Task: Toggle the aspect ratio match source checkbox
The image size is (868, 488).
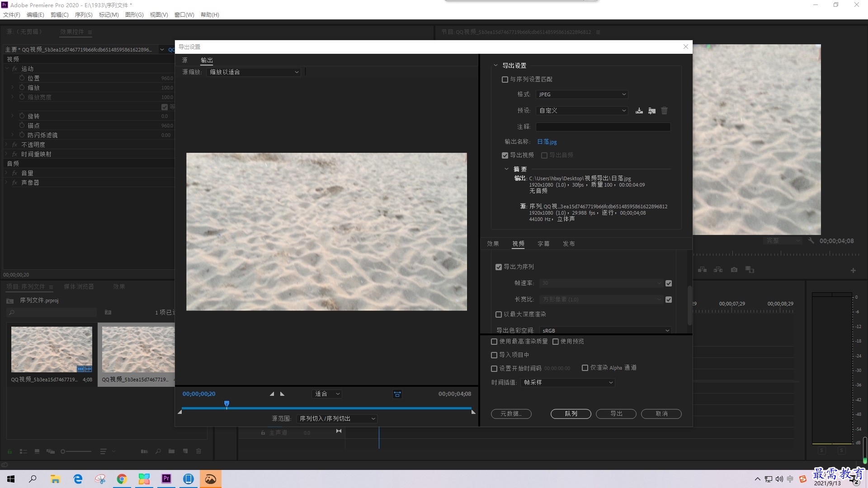Action: click(x=669, y=300)
